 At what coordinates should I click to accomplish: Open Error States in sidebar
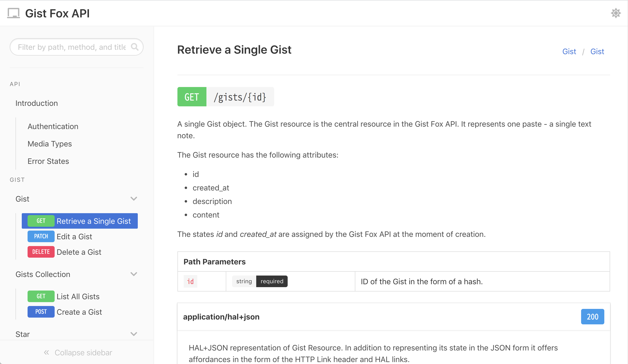click(x=48, y=161)
